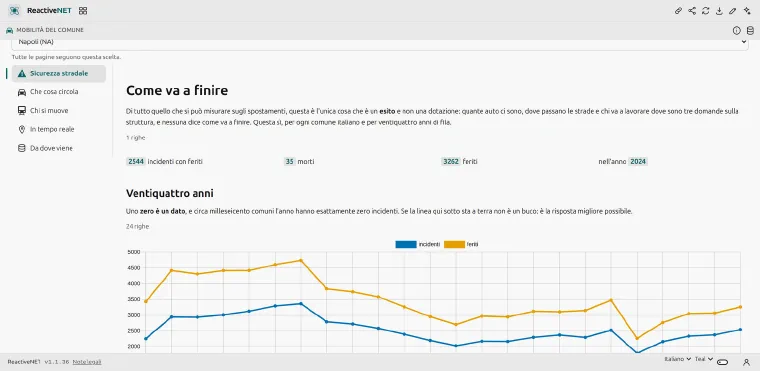Switch to the In tempo reale page
This screenshot has width=760, height=371.
coord(59,129)
